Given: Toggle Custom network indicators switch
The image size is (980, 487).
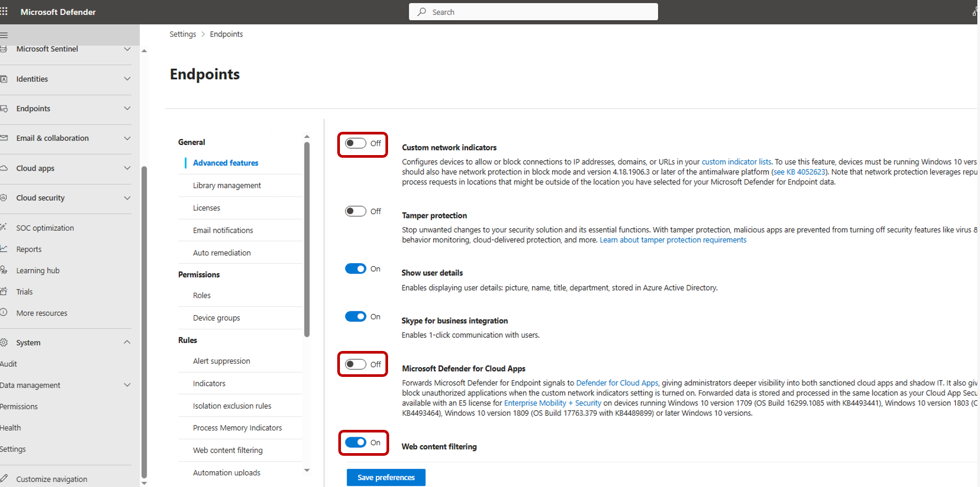Looking at the screenshot, I should tap(355, 143).
